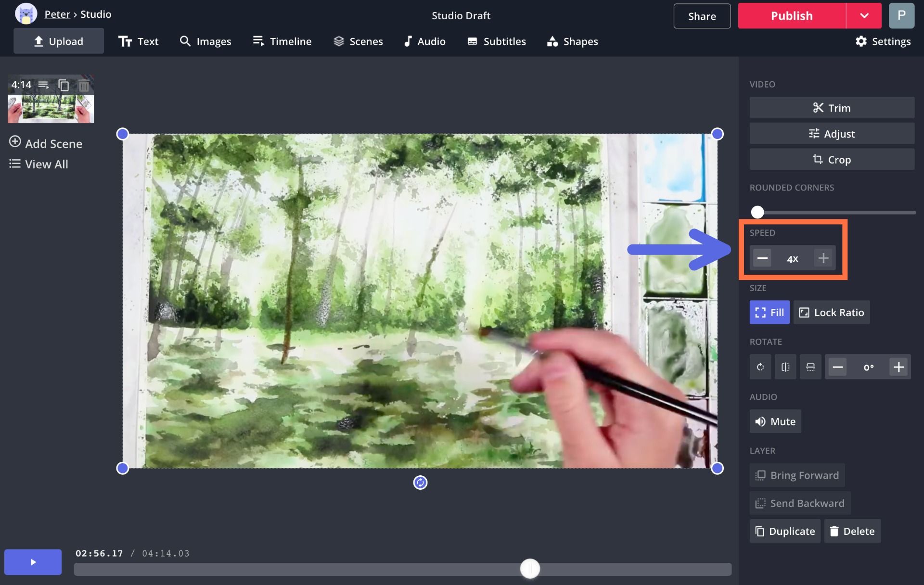Click the duplicate scene icon on thumbnail

64,85
